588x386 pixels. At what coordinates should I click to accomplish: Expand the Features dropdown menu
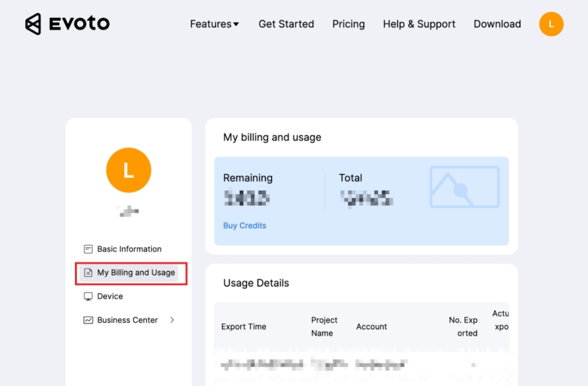(214, 24)
